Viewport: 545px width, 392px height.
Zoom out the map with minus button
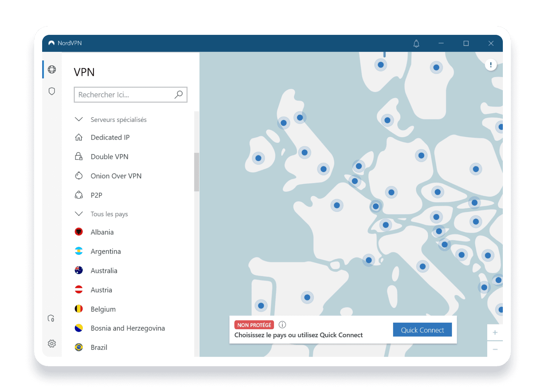(x=495, y=349)
